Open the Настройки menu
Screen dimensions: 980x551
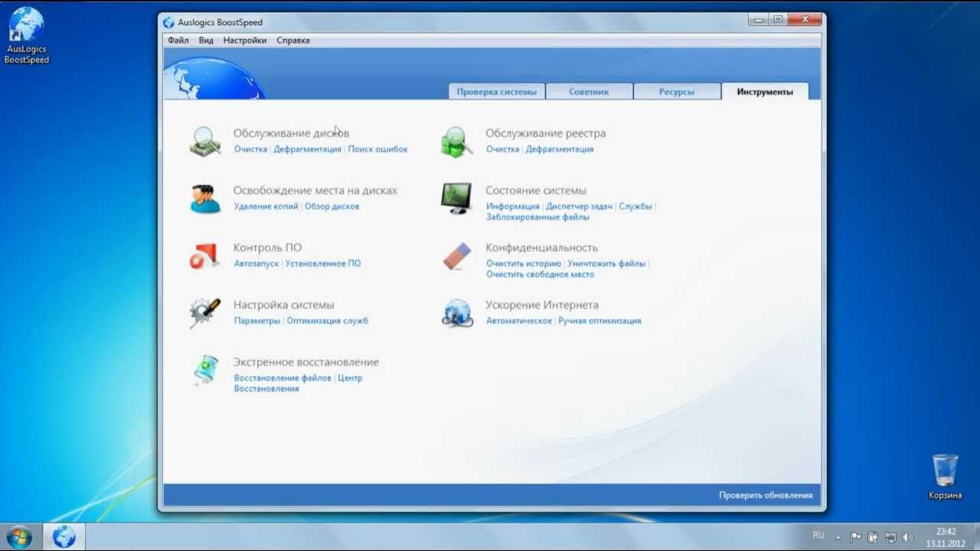click(245, 41)
